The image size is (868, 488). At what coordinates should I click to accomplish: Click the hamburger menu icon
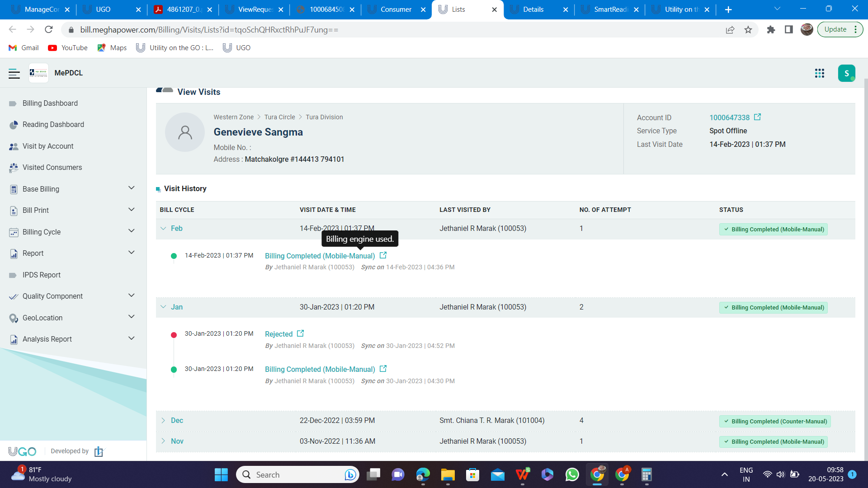click(x=14, y=73)
